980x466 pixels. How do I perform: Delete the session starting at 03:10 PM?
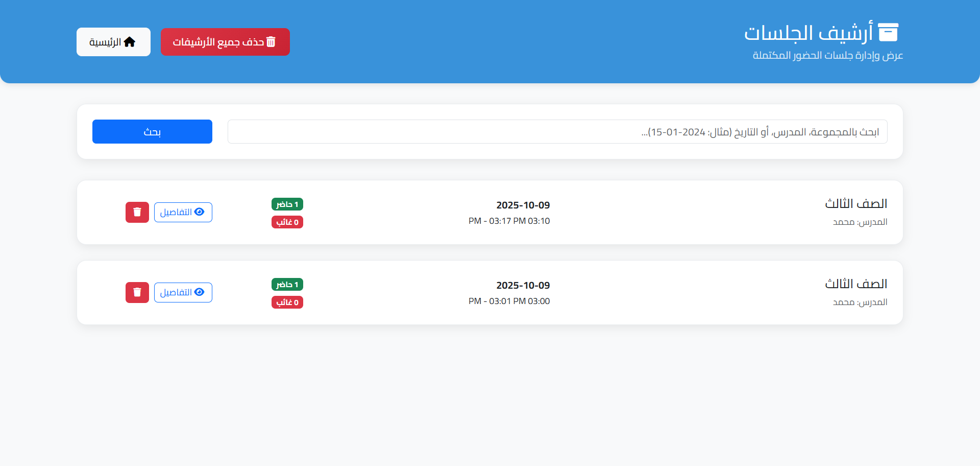pos(137,212)
